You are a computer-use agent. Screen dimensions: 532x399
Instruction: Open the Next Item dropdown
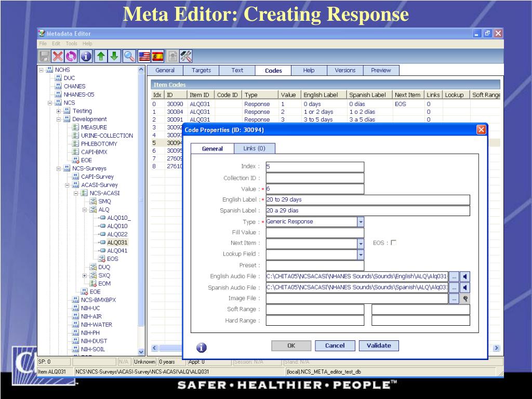[361, 243]
